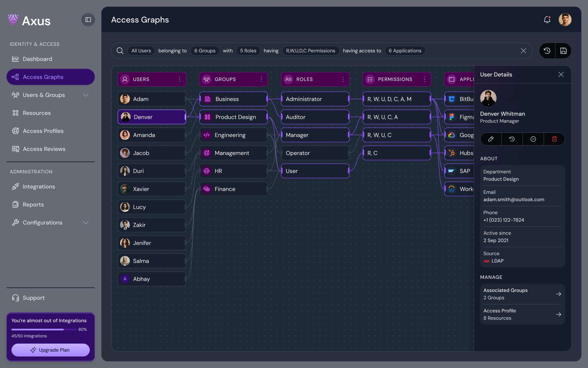Open query history clock icon

547,51
